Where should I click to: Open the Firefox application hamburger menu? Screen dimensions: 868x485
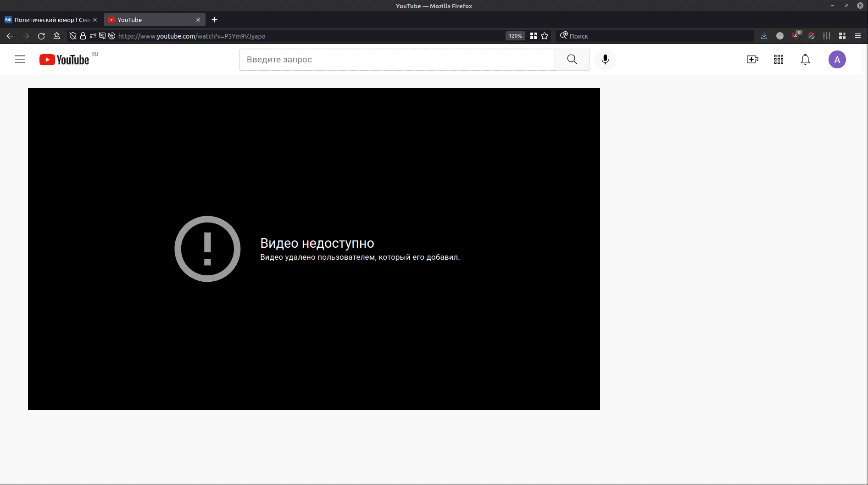pos(857,36)
